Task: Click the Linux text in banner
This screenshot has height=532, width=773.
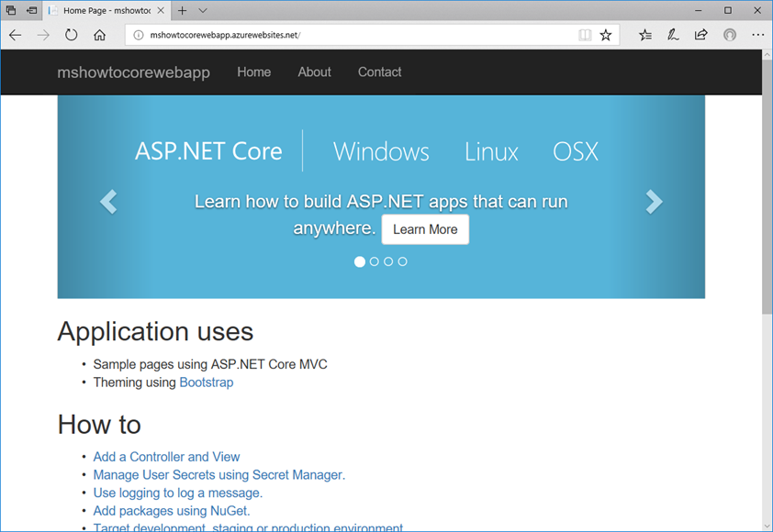Action: [491, 151]
